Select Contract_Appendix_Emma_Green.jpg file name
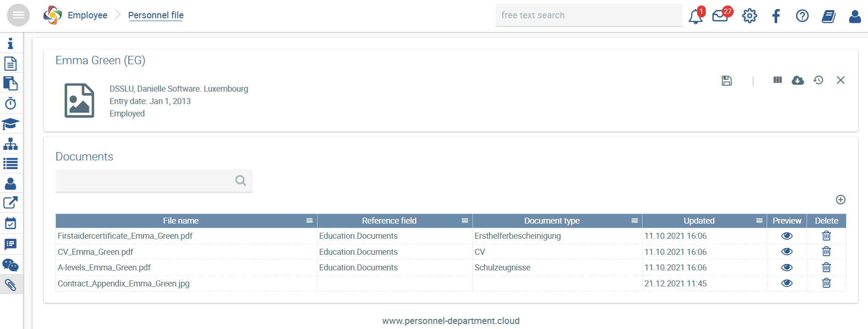Image resolution: width=868 pixels, height=329 pixels. (123, 284)
